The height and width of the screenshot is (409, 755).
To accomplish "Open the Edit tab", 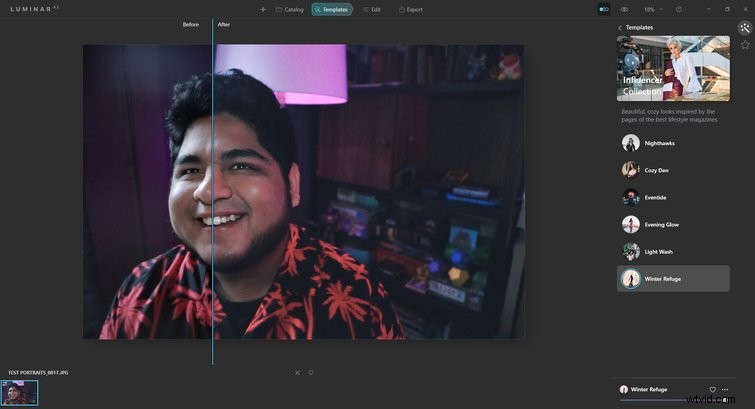I will point(372,10).
